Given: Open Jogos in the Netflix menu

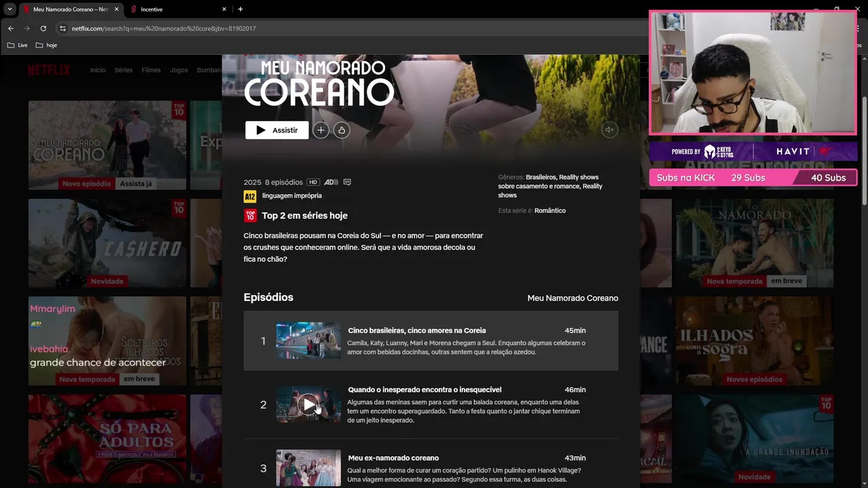Looking at the screenshot, I should click(179, 70).
